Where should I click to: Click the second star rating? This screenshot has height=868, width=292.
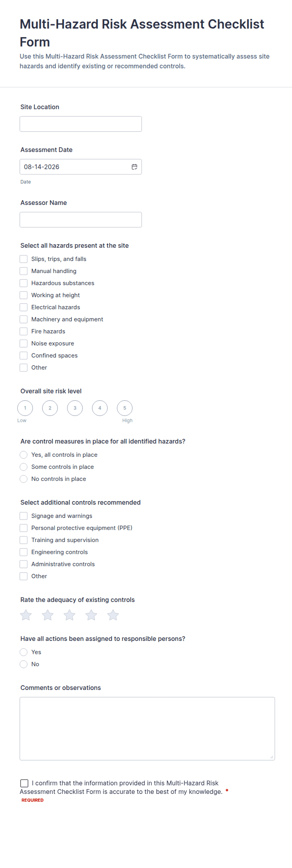point(47,615)
